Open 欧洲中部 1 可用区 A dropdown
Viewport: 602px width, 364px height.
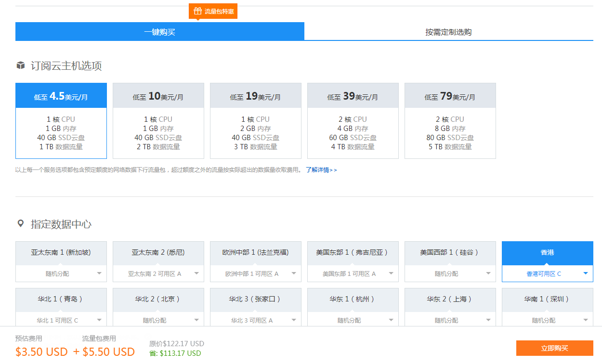256,273
